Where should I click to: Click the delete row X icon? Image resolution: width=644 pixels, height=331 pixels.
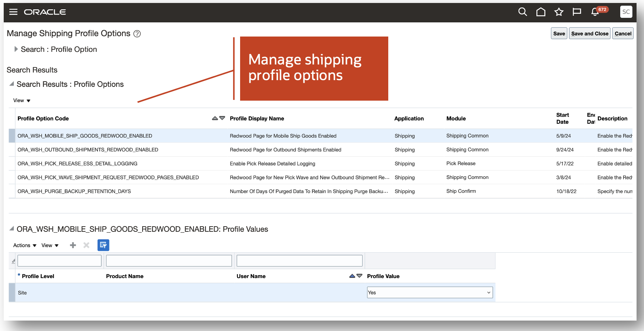point(86,245)
